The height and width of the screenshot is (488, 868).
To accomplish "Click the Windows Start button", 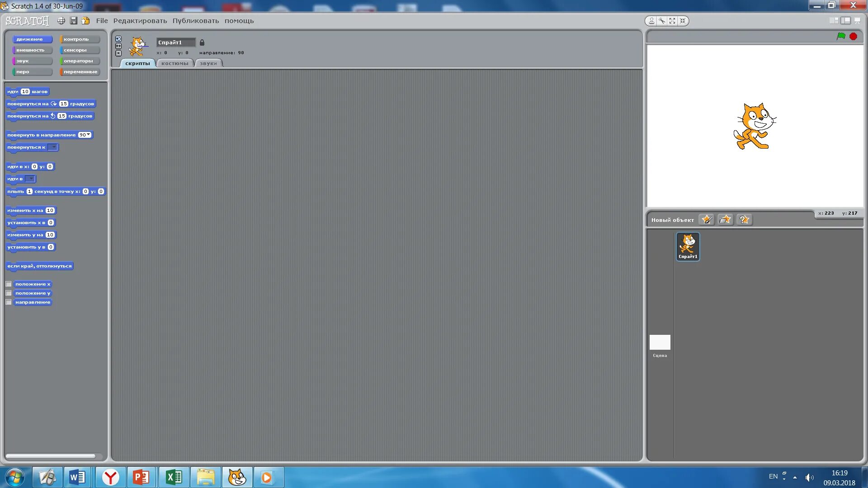I will (14, 477).
